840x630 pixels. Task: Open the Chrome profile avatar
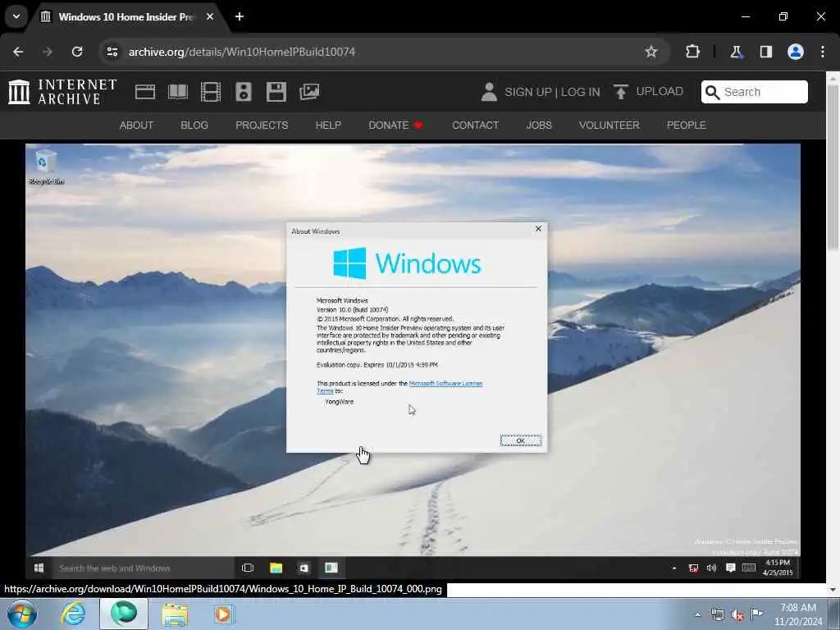[x=796, y=52]
